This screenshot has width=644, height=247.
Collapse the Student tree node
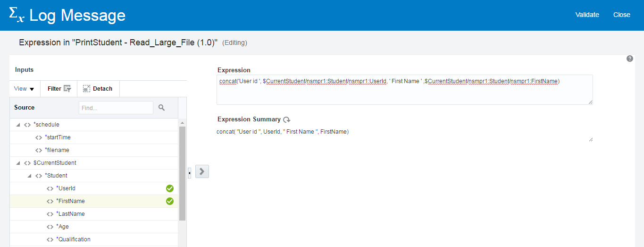click(29, 176)
